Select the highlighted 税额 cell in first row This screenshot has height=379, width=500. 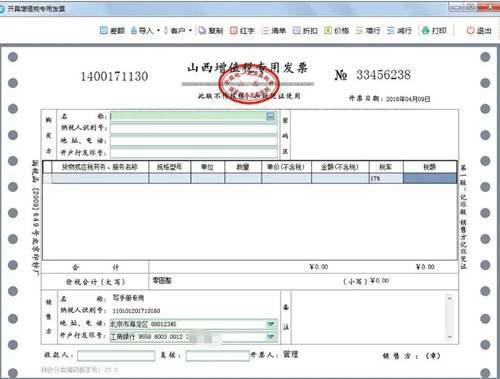430,178
